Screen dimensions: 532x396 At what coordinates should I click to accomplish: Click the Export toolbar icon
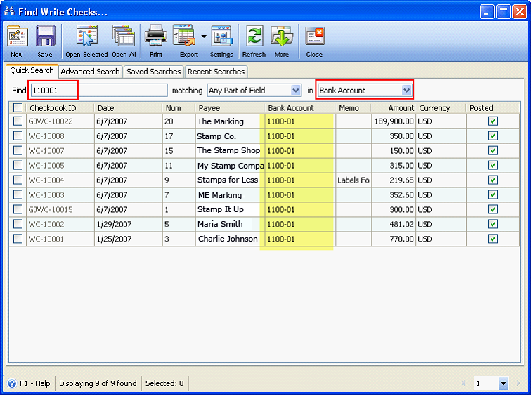(184, 36)
